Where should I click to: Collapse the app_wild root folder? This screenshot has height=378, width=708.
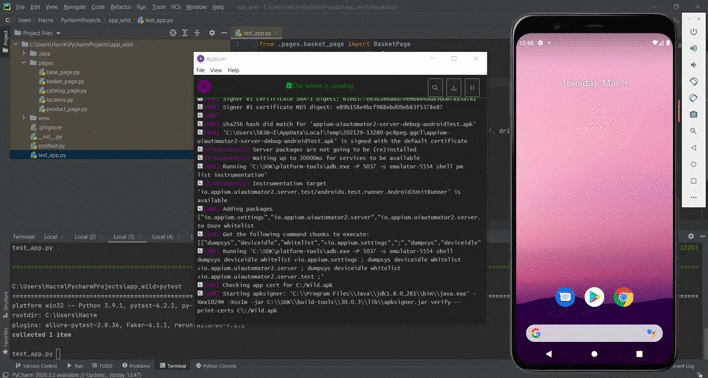pyautogui.click(x=16, y=45)
